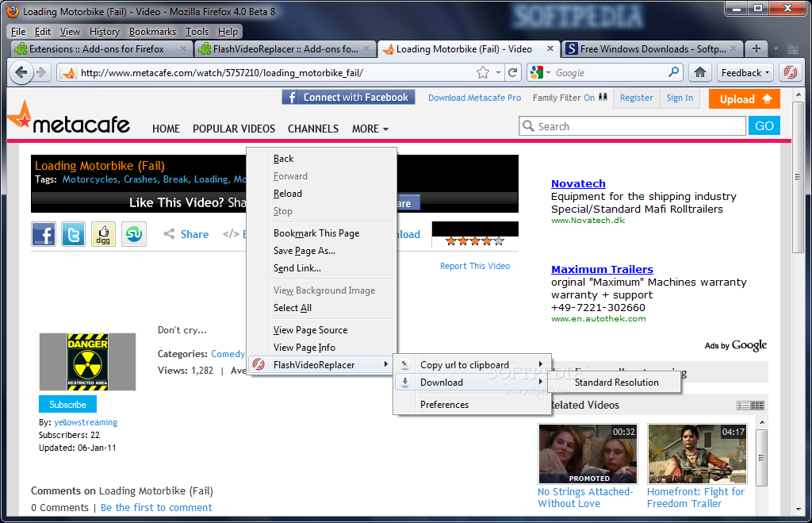Share video on Facebook icon

pos(44,234)
